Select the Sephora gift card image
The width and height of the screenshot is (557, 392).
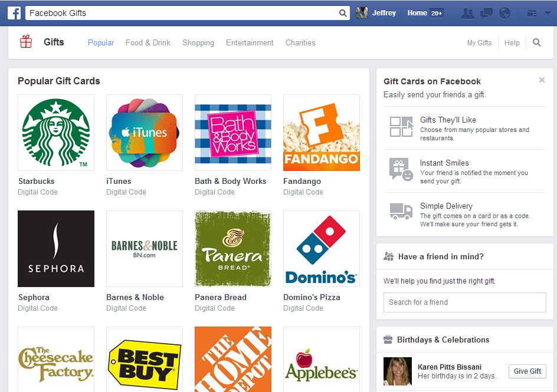pos(56,249)
